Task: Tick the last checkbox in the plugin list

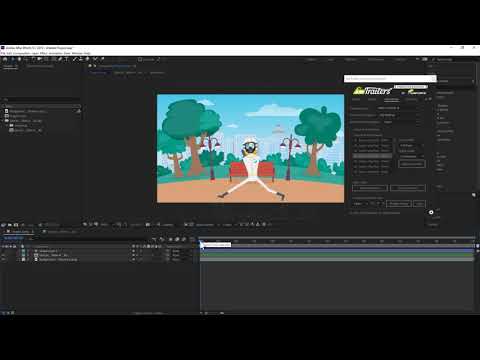Action: point(356,172)
